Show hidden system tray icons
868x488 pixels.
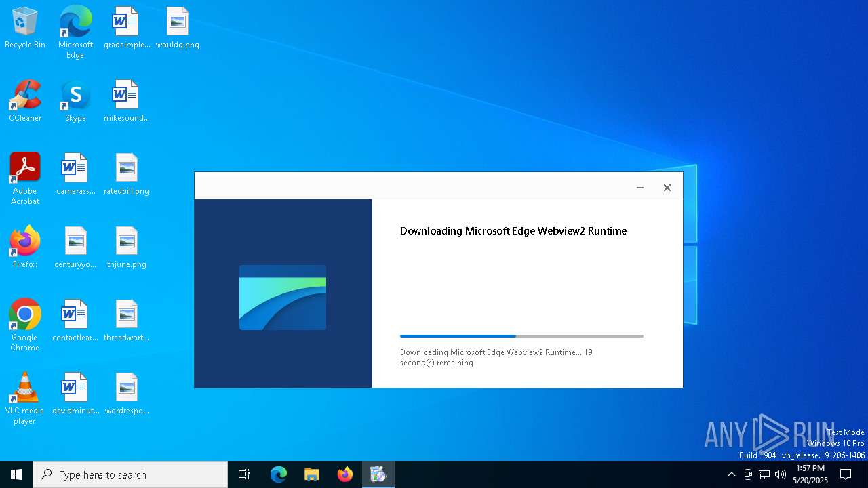click(731, 474)
